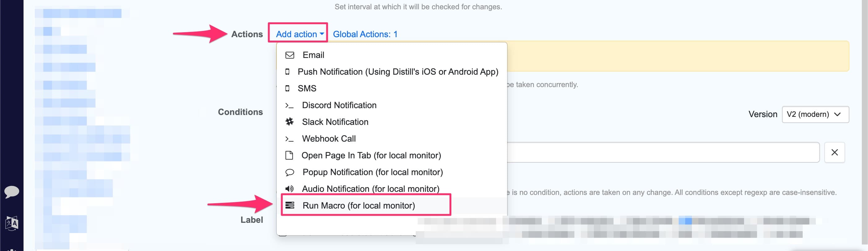
Task: Open the chat bubble icon in left sidebar
Action: pyautogui.click(x=11, y=192)
